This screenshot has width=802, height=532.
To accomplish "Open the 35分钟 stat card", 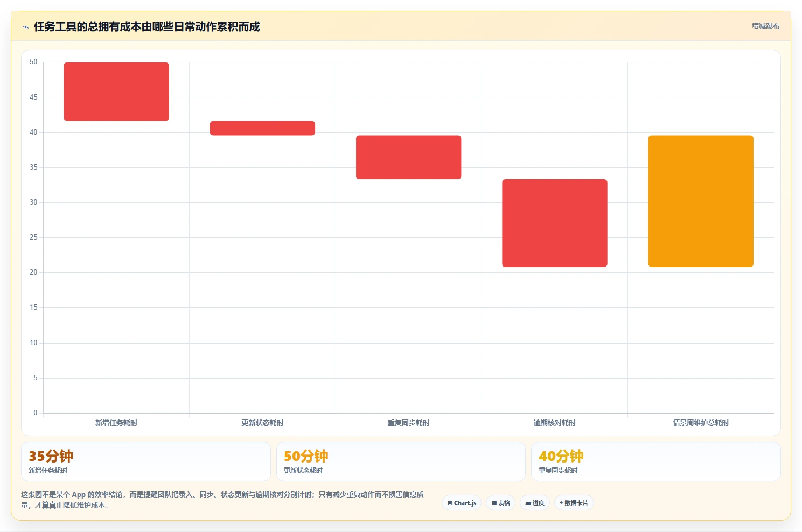I will [145, 461].
